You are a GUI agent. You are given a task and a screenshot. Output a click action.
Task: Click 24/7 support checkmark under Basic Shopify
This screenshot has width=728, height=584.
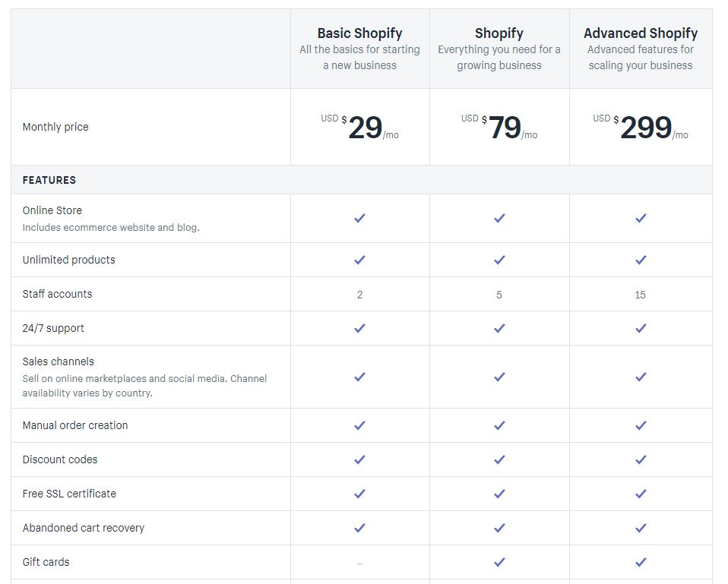click(x=359, y=328)
